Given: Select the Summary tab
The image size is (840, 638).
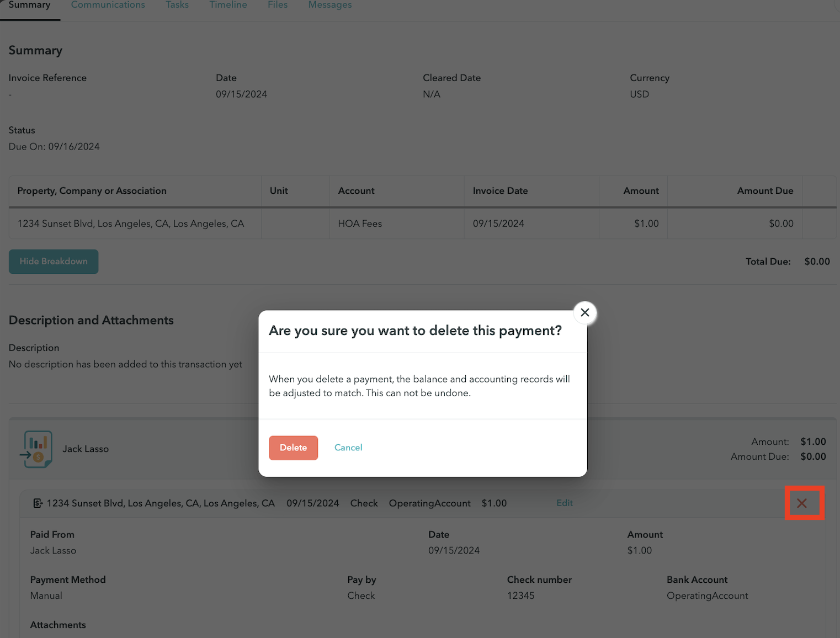Looking at the screenshot, I should tap(29, 5).
